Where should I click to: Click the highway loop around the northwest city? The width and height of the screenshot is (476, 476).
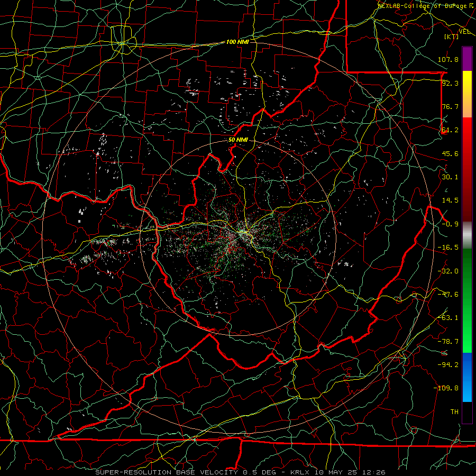pos(123,40)
